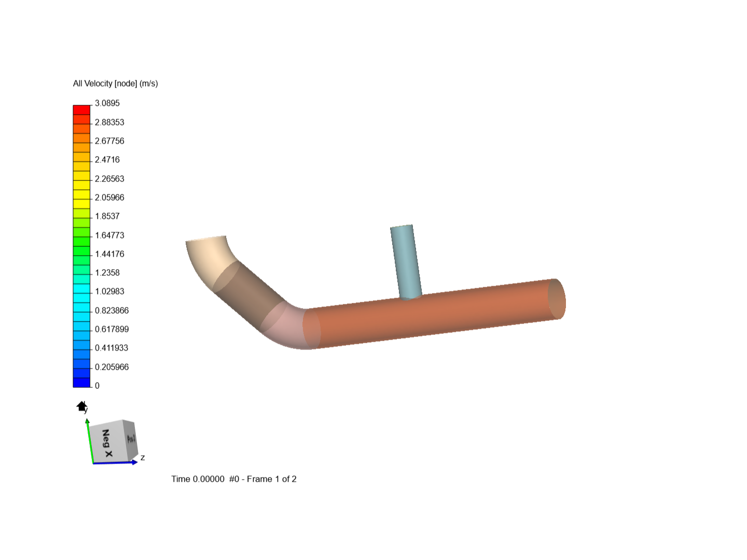Click the legend value 0.823866
The image size is (747, 560).
112,311
